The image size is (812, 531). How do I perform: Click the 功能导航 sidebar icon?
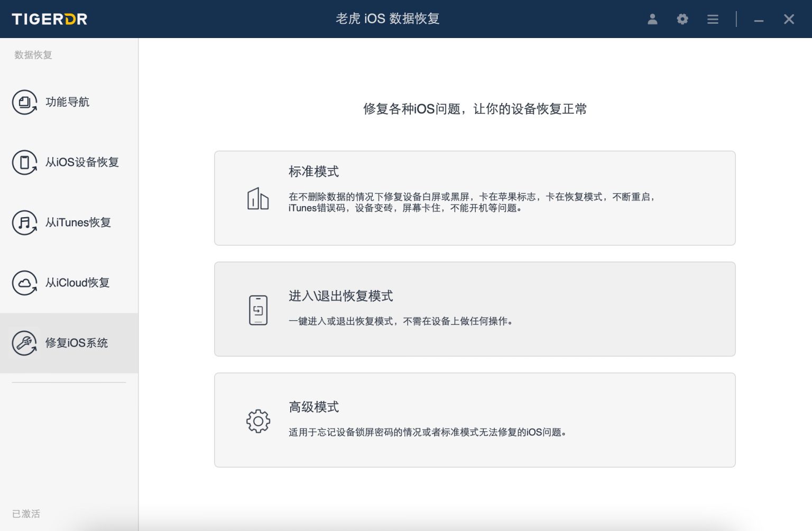click(24, 102)
